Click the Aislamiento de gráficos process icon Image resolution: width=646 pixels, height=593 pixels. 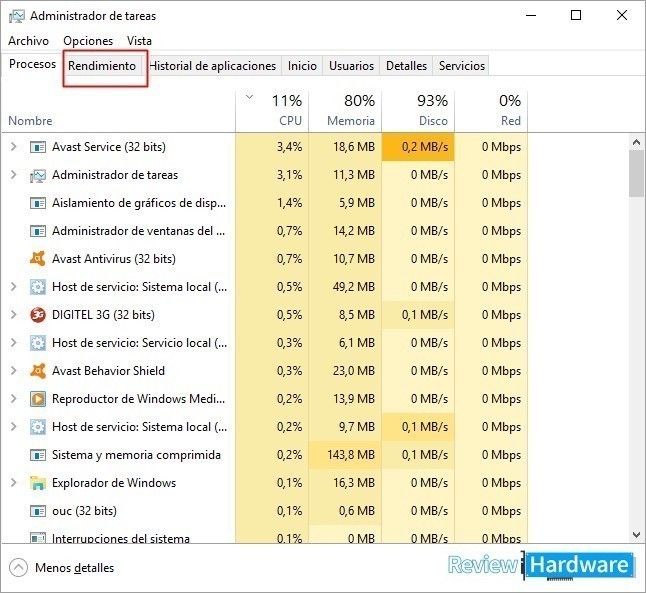coord(38,203)
